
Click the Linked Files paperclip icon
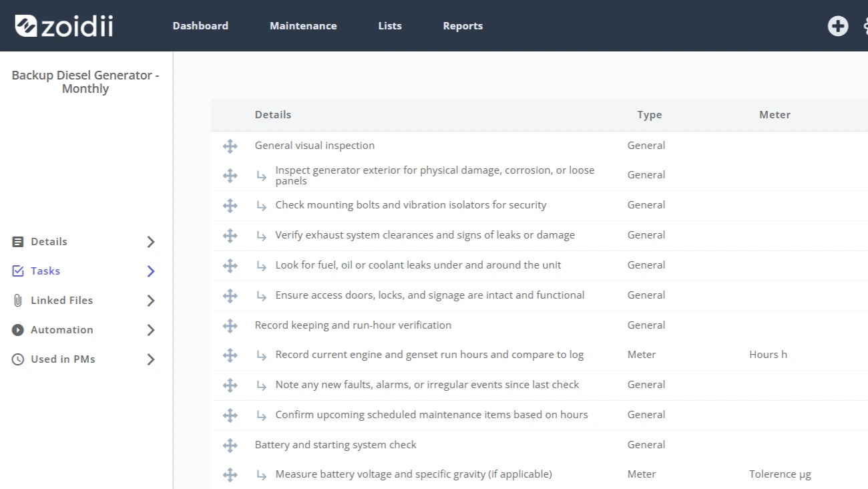pyautogui.click(x=18, y=301)
